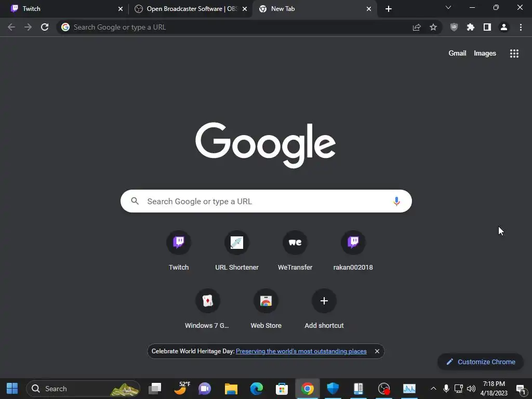Open Windows 7 Games shortcut

tap(208, 309)
